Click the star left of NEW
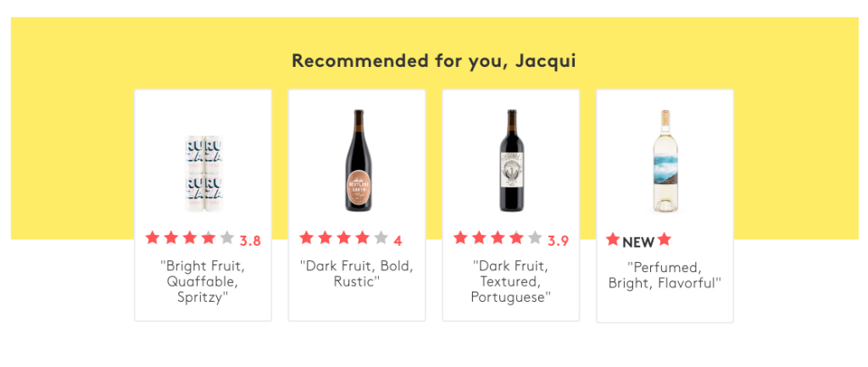The width and height of the screenshot is (868, 367). [613, 241]
